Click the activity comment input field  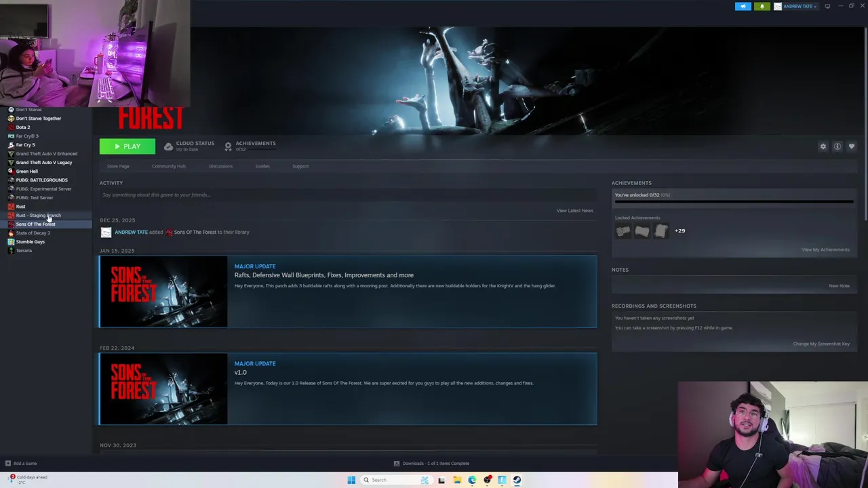tap(348, 195)
